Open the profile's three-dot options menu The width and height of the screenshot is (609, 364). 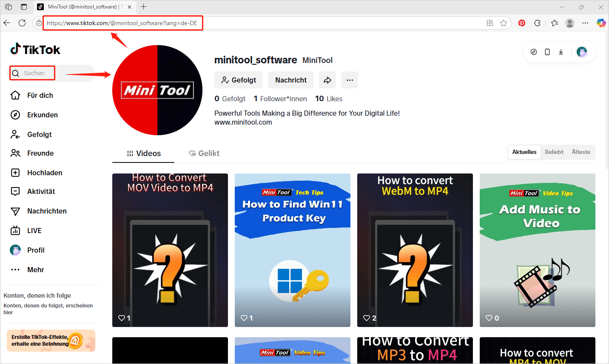click(350, 80)
